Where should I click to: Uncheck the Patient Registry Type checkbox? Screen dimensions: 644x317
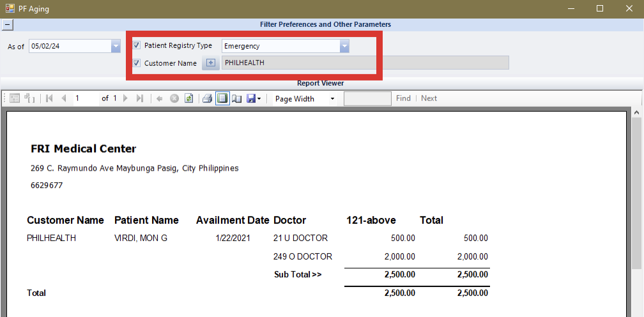pos(137,45)
